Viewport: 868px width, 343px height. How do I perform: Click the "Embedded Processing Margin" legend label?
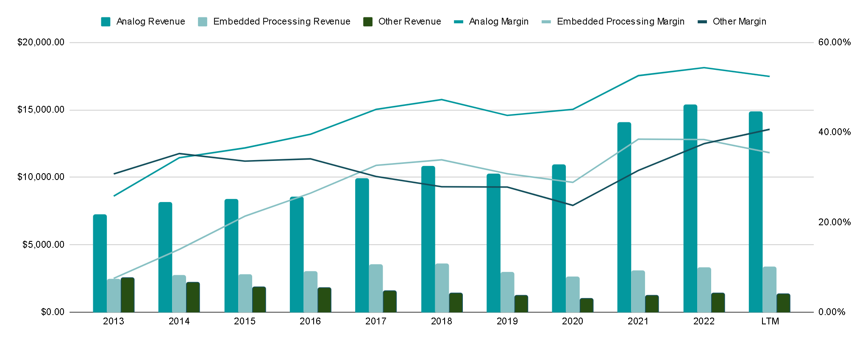click(620, 22)
